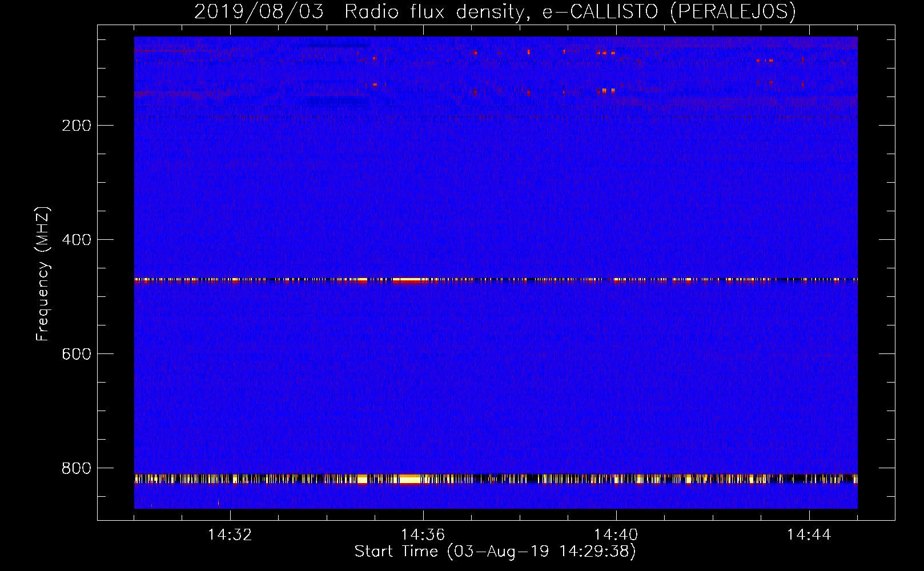
Task: Click the '800' frequency tick label
Action: pos(77,468)
